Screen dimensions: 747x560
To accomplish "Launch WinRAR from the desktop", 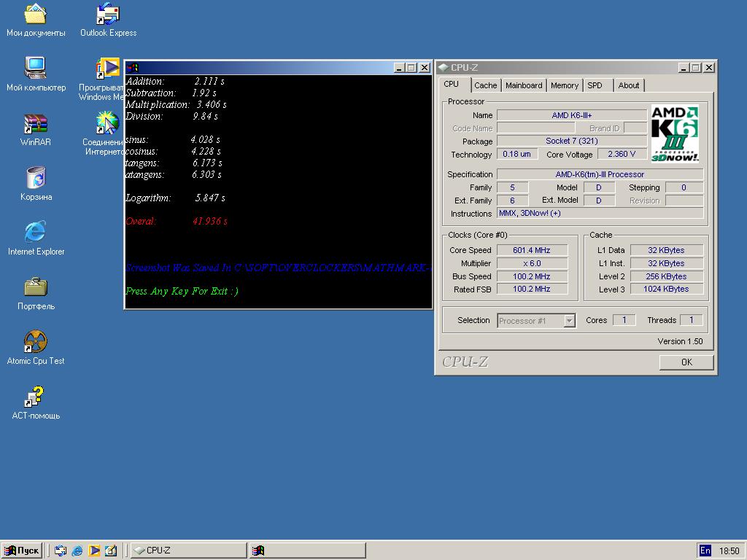I will (36, 130).
